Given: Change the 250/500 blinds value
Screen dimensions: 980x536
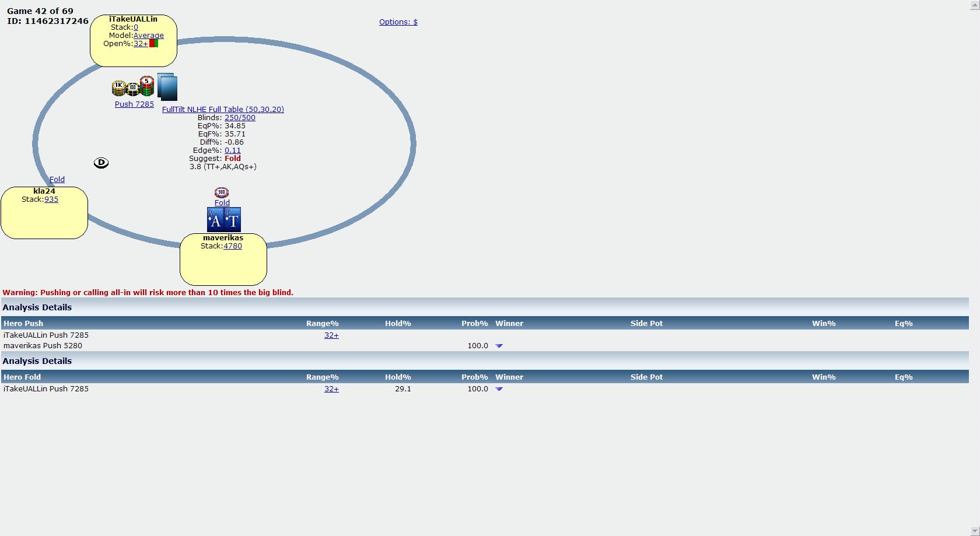Looking at the screenshot, I should [240, 118].
